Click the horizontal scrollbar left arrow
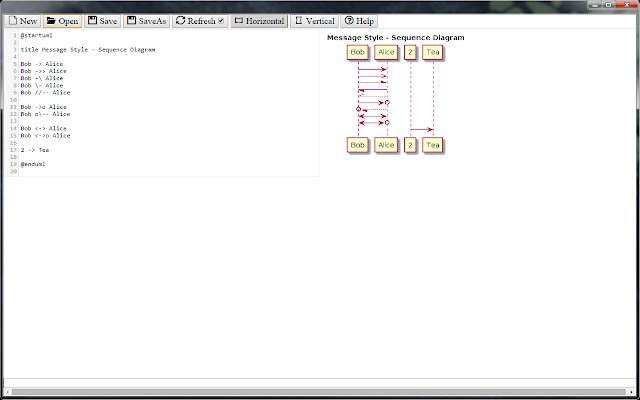640x400 pixels. coord(8,392)
